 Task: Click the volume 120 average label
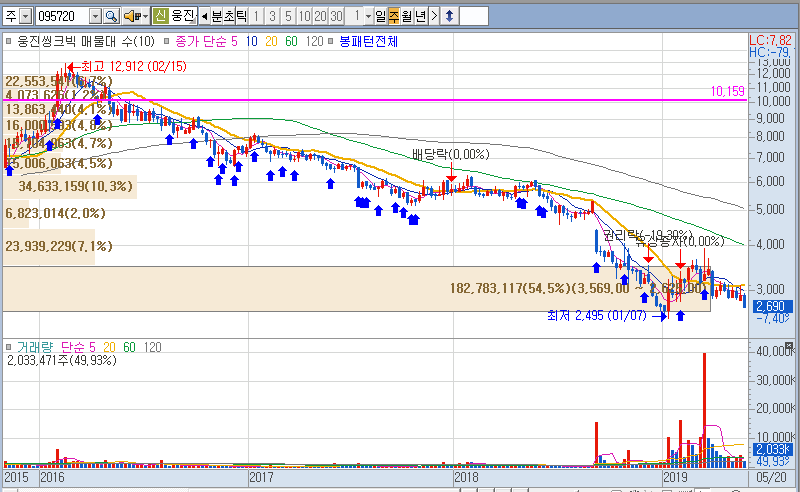tap(153, 347)
